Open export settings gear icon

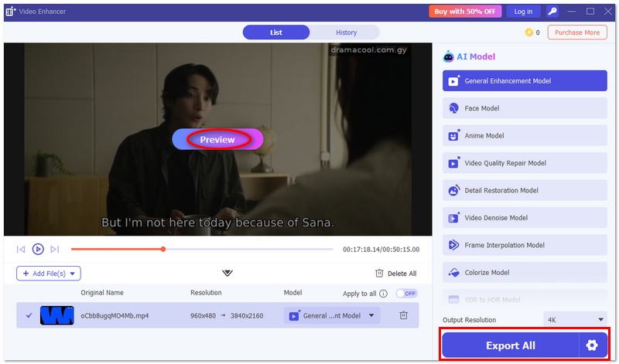point(592,345)
